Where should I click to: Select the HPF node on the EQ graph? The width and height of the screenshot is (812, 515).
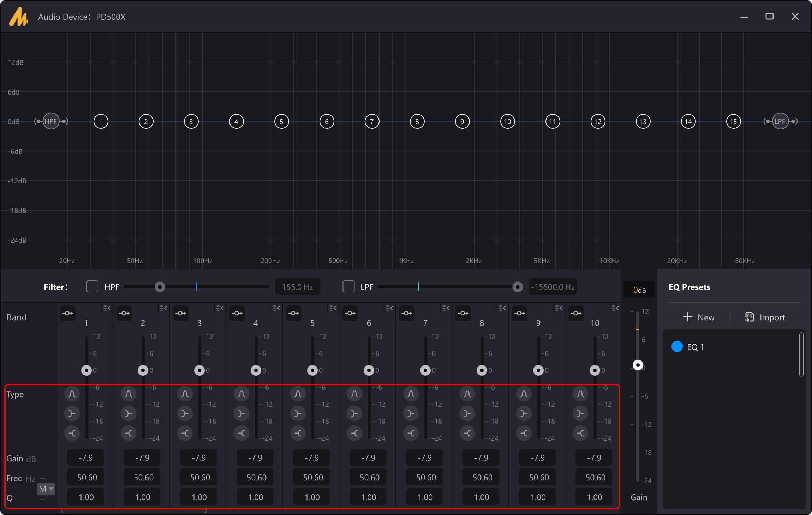51,121
